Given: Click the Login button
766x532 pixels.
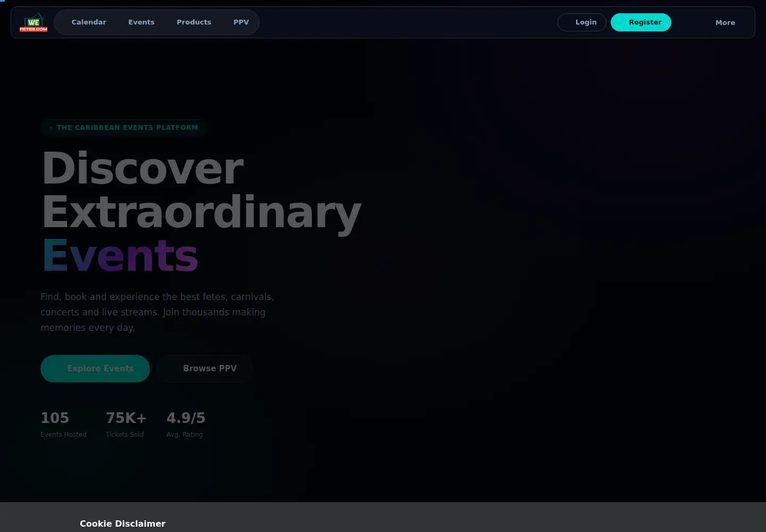Looking at the screenshot, I should (x=582, y=22).
